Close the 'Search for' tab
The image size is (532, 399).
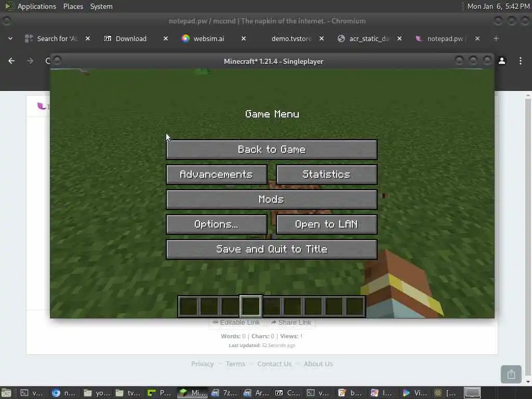click(88, 38)
